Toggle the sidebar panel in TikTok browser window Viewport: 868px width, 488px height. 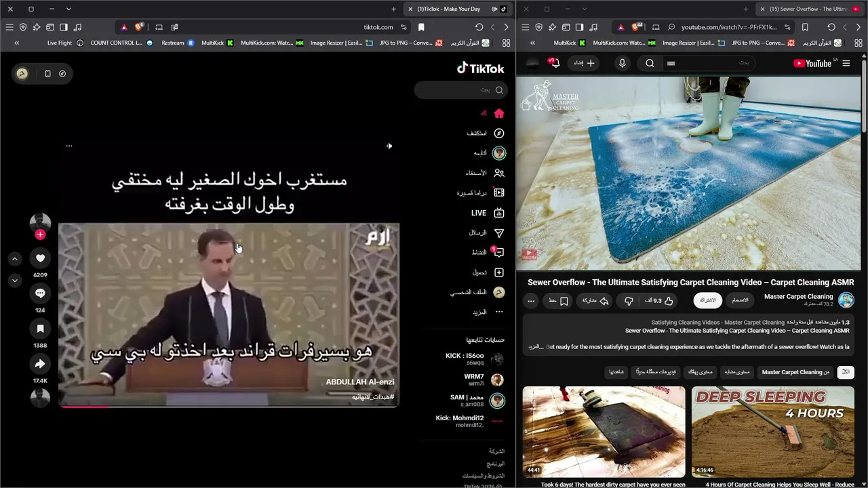point(64,27)
